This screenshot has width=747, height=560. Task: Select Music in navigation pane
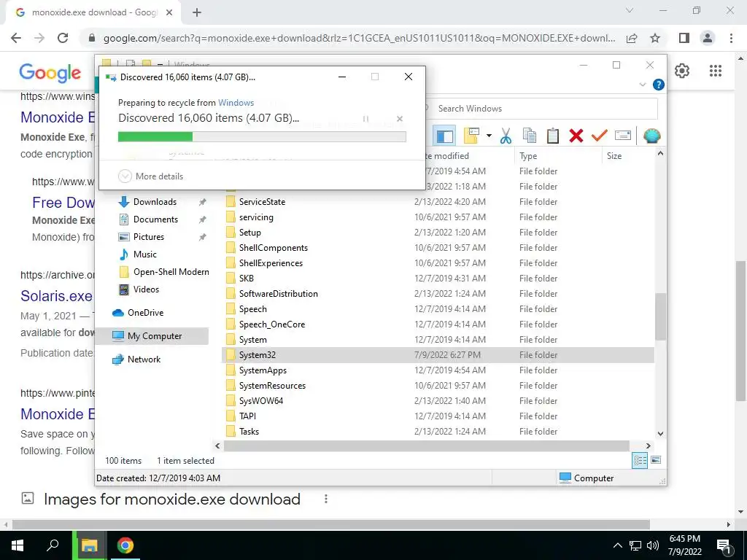(144, 254)
